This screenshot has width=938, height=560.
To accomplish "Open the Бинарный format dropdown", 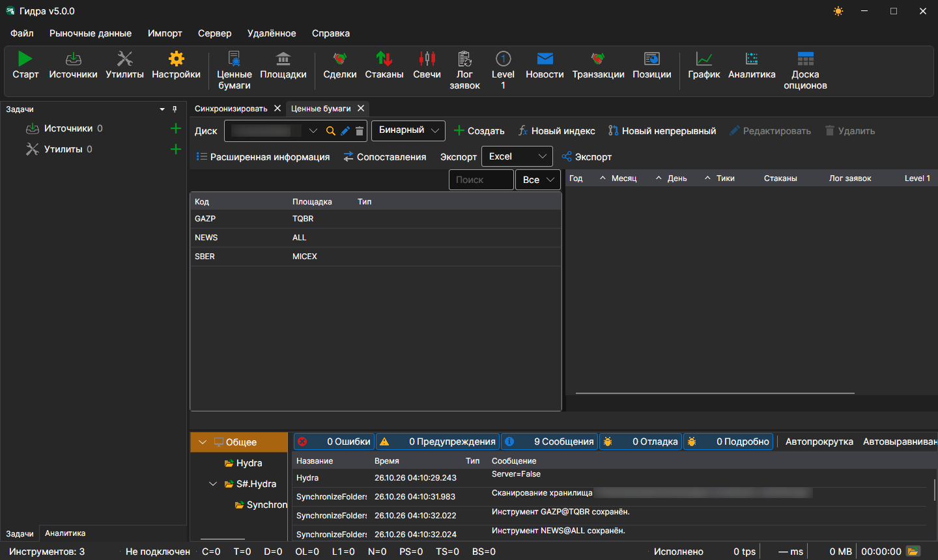I will tap(408, 130).
